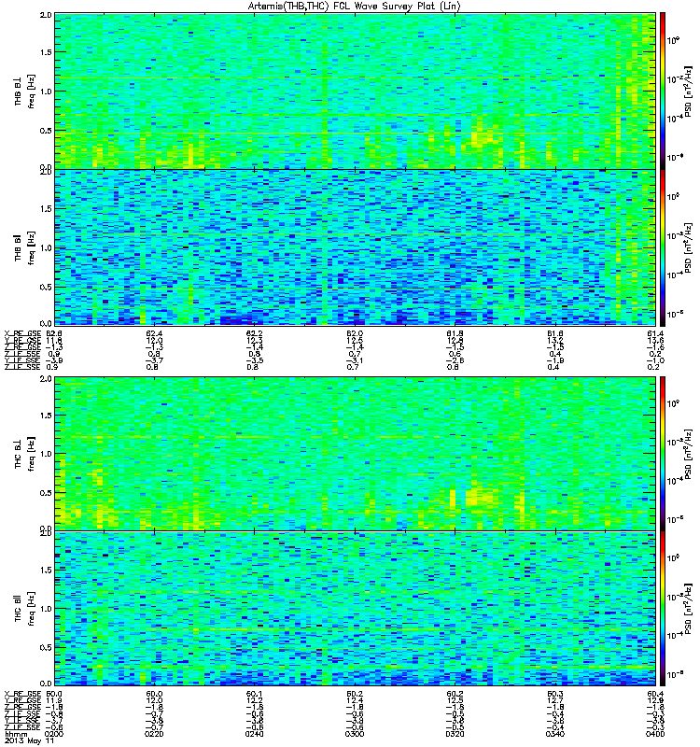Click the 0.5 frequency tick on THC B-perpendicular panel

[x=46, y=493]
